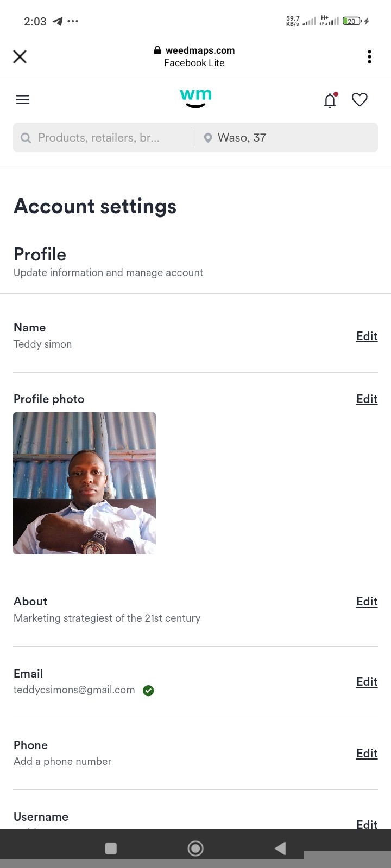
Task: Edit the Name field
Action: tap(367, 336)
